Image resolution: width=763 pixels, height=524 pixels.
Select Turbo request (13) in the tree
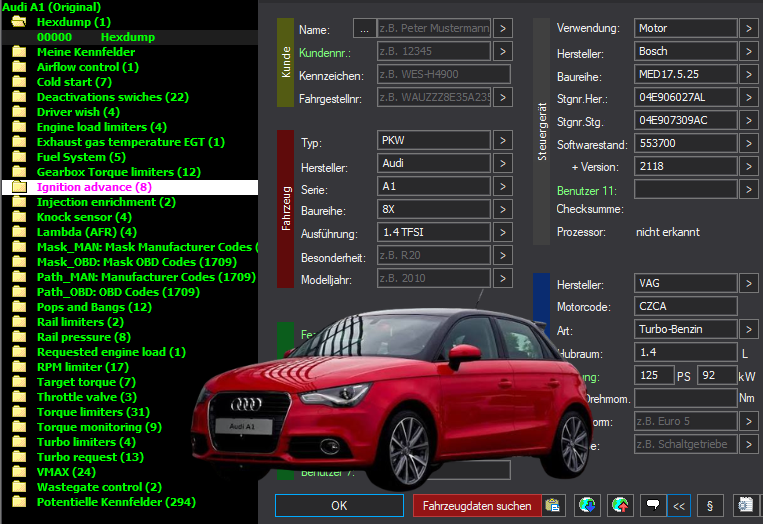(x=91, y=457)
